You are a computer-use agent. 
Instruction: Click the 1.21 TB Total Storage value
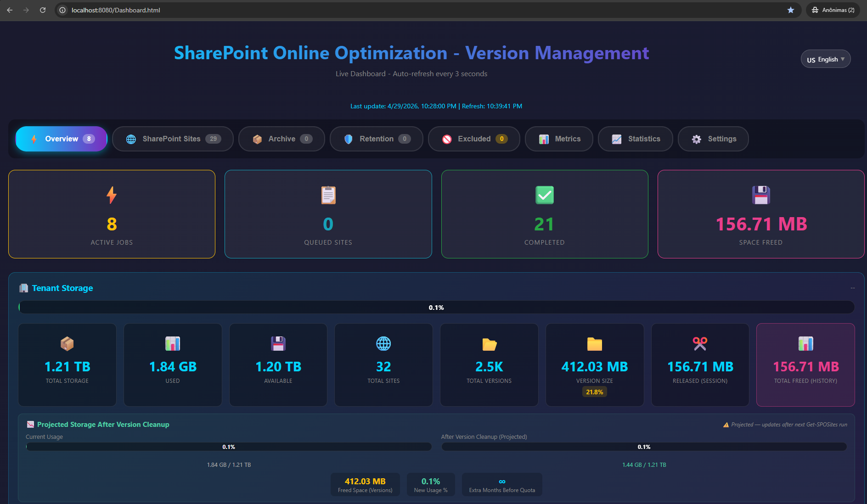[x=67, y=367]
